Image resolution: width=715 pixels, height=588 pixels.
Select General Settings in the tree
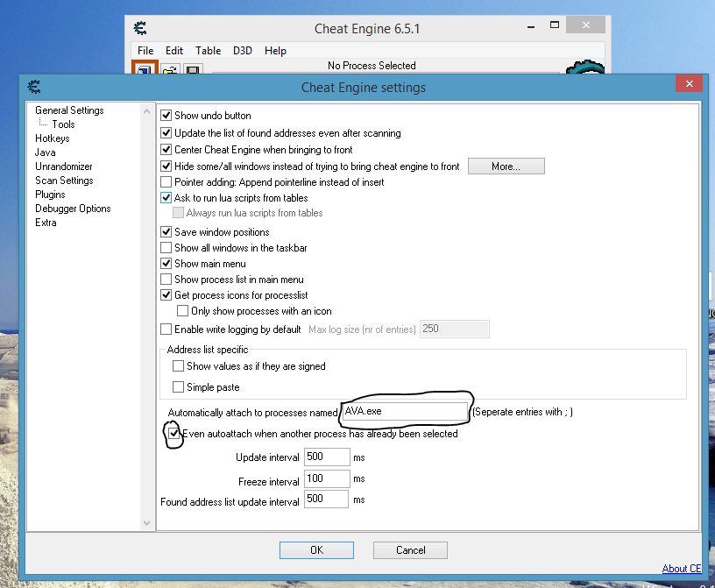(x=69, y=110)
